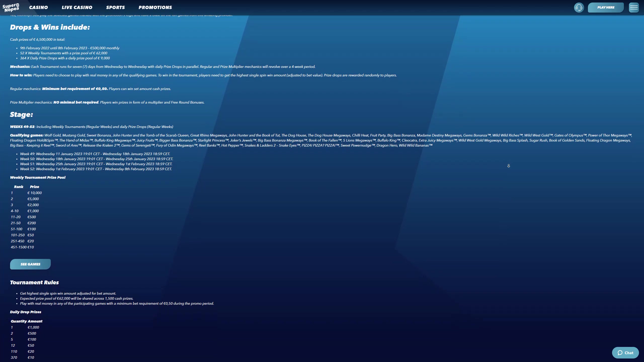Click the Daily Drop Prizes title

pyautogui.click(x=26, y=312)
